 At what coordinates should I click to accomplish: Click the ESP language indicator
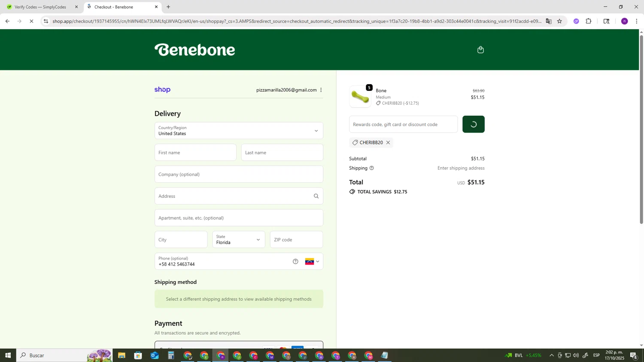(x=596, y=356)
